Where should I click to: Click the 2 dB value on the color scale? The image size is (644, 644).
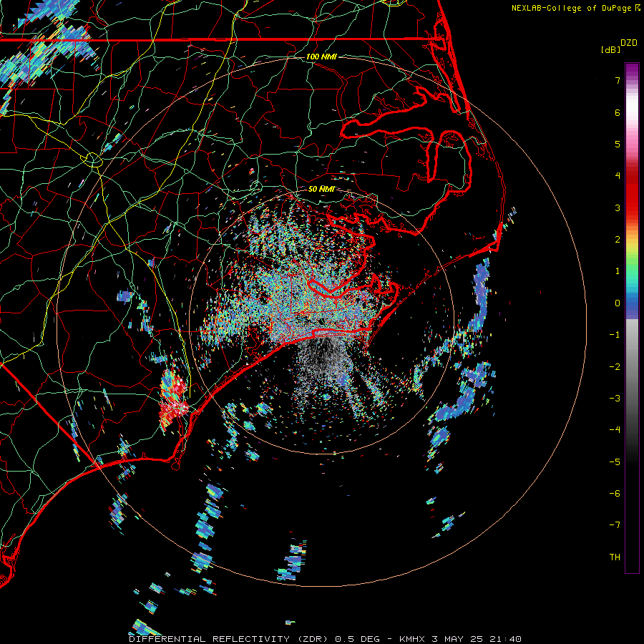click(x=618, y=240)
